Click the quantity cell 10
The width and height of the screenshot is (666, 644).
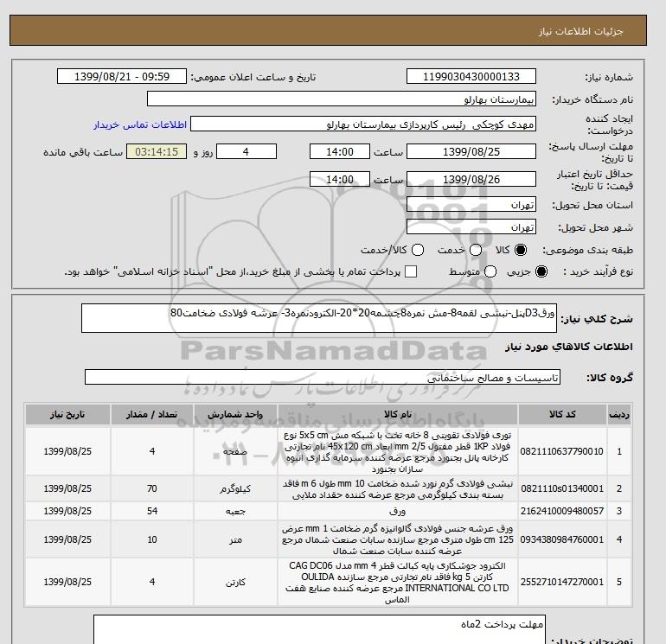[152, 539]
